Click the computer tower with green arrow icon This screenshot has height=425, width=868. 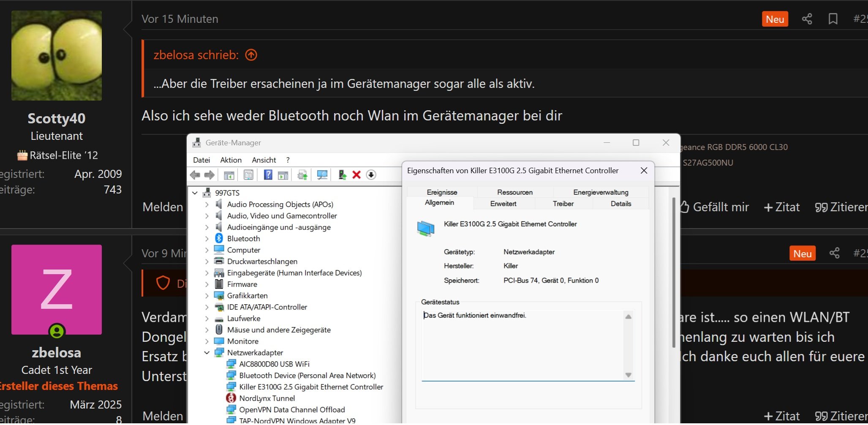(x=342, y=175)
